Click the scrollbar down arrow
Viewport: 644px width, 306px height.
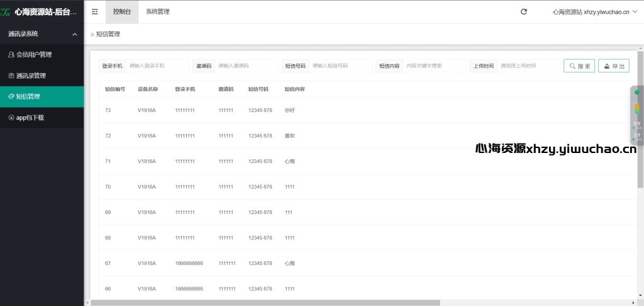[x=640, y=295]
